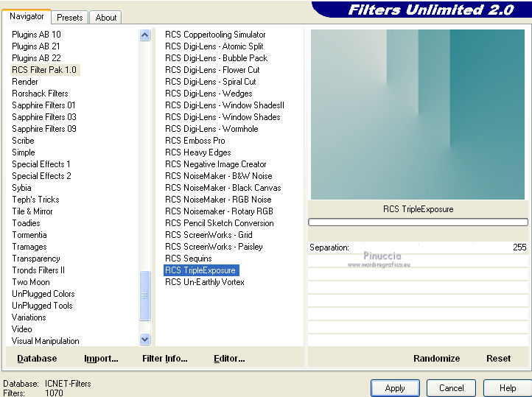Image resolution: width=532 pixels, height=397 pixels.
Task: Click Import... button
Action: pos(101,359)
